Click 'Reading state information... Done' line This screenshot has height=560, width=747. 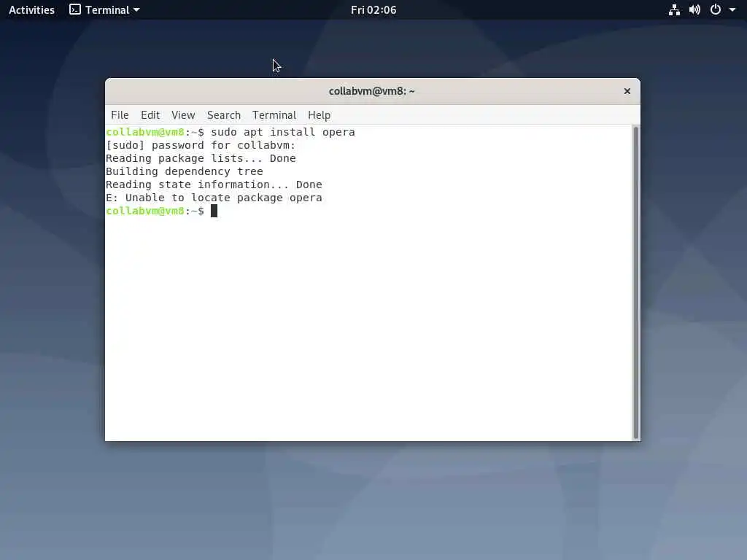[214, 184]
